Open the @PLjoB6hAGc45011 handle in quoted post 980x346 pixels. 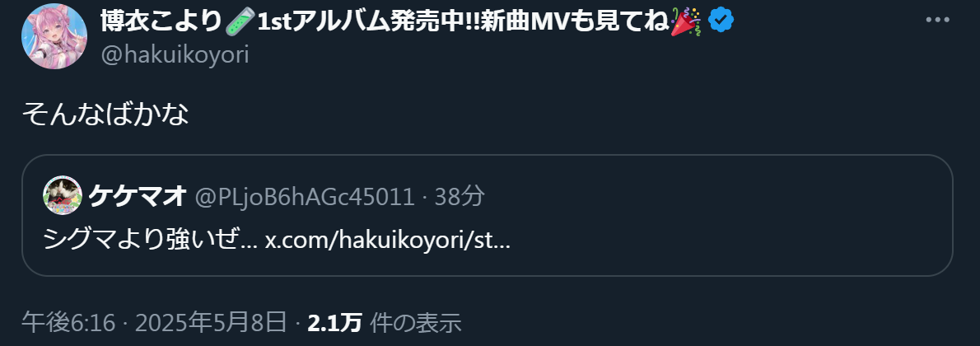coord(305,196)
